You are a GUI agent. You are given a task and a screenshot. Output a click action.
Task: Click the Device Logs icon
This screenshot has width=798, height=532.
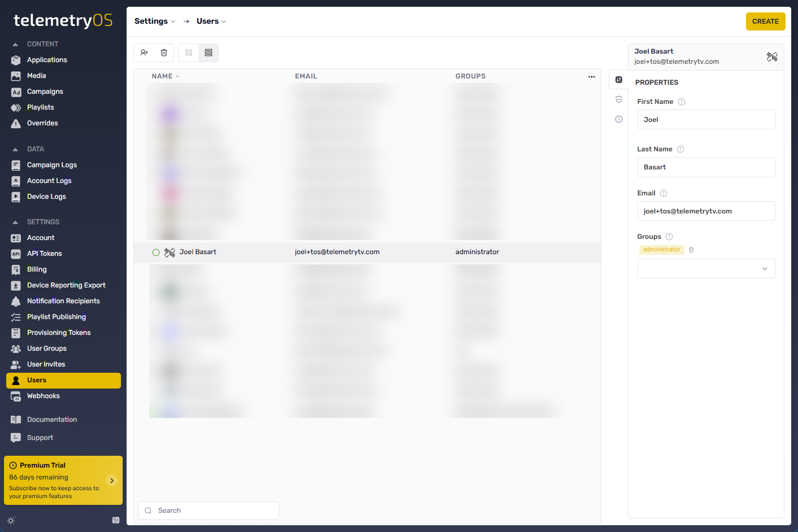[x=16, y=197]
